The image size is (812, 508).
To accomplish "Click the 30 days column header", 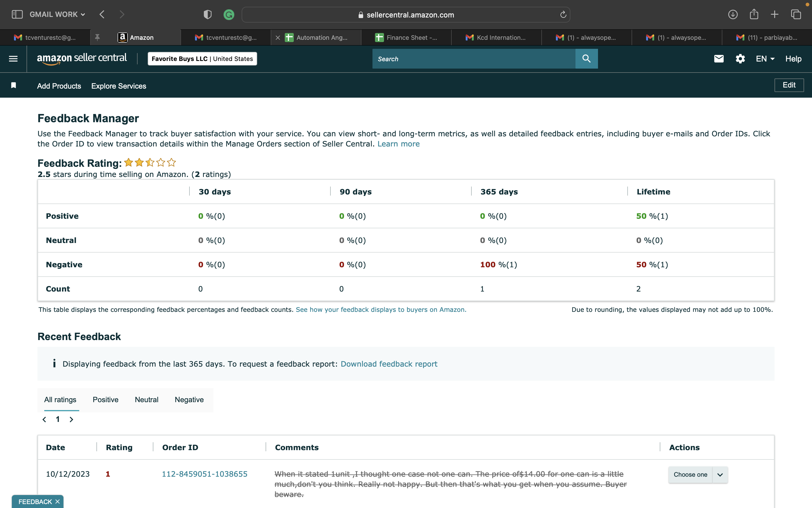I will tap(215, 192).
